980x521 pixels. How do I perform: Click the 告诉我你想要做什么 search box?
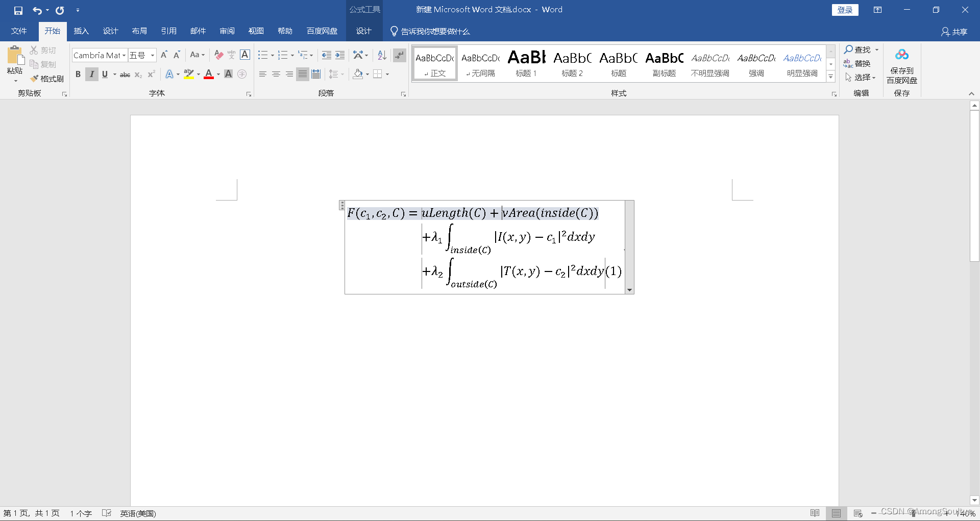coord(430,32)
